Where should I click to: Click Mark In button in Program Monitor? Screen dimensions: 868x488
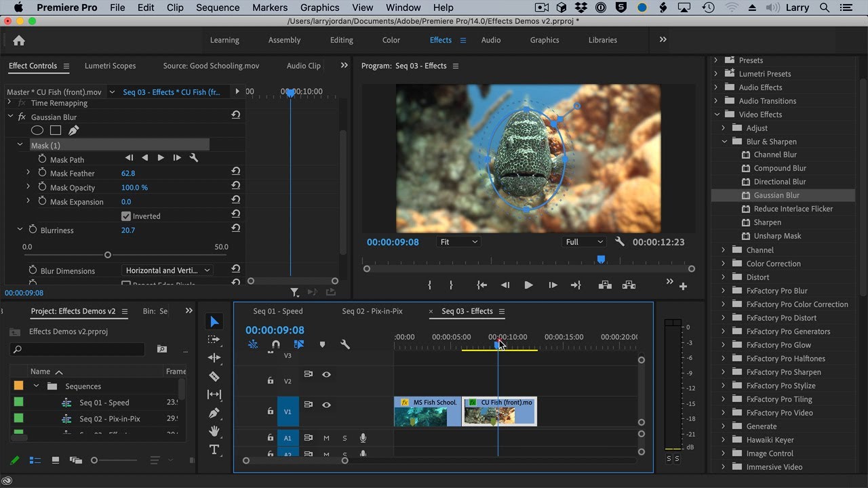pos(429,285)
